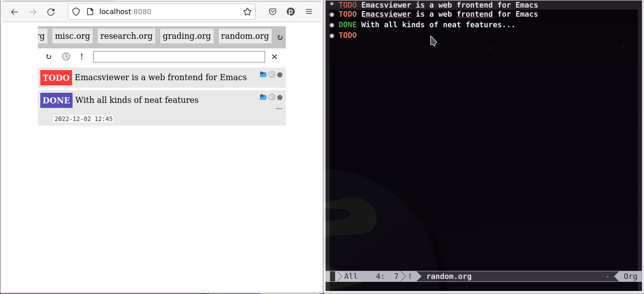Open the Firefox hamburger menu
This screenshot has width=644, height=294.
coord(309,12)
